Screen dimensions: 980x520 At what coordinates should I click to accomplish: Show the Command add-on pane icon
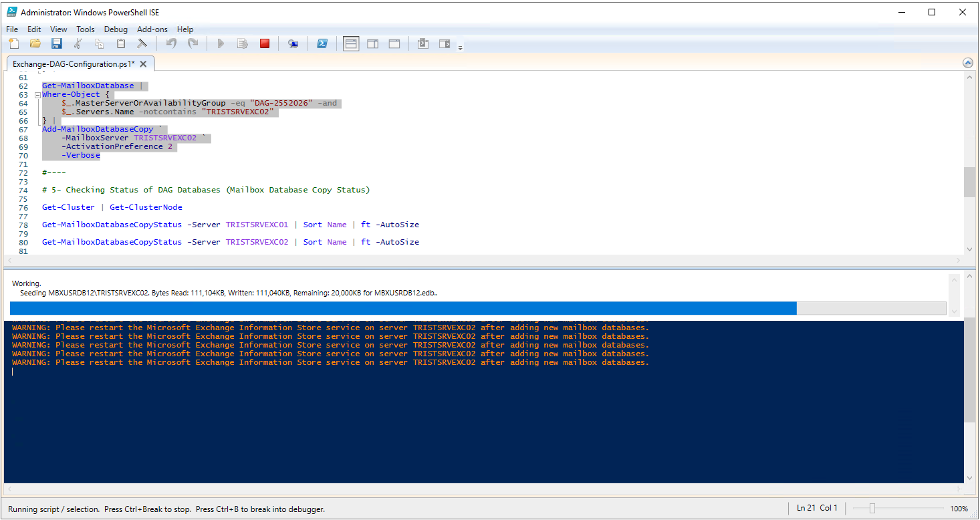[x=445, y=44]
